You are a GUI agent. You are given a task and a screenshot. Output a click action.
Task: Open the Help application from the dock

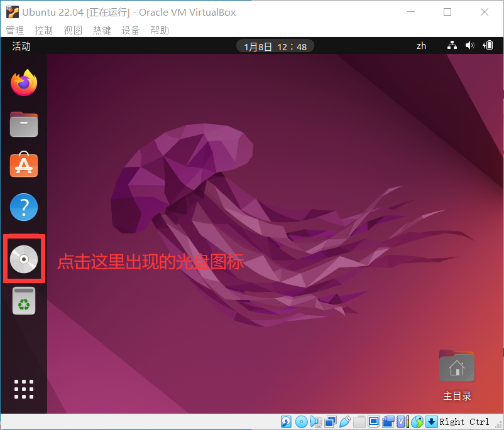tap(24, 207)
